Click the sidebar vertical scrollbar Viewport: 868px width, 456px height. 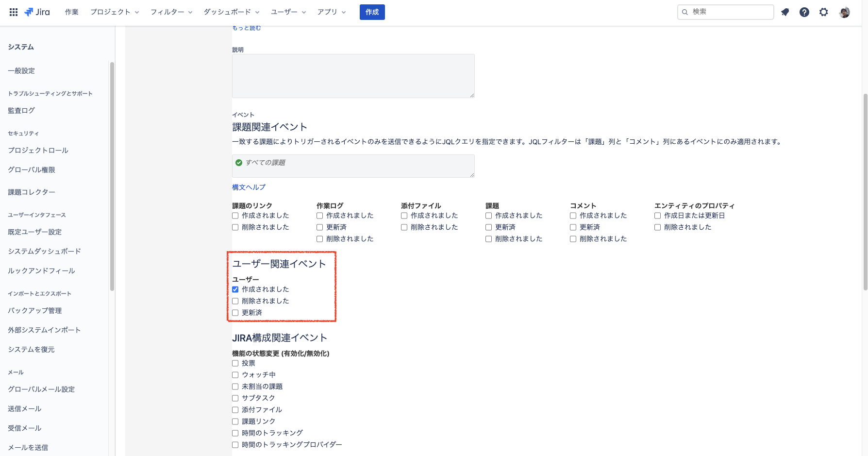(112, 176)
